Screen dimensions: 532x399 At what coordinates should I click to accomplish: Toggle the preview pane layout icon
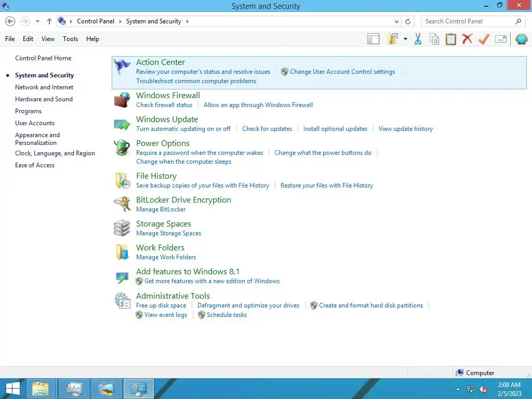pos(373,39)
